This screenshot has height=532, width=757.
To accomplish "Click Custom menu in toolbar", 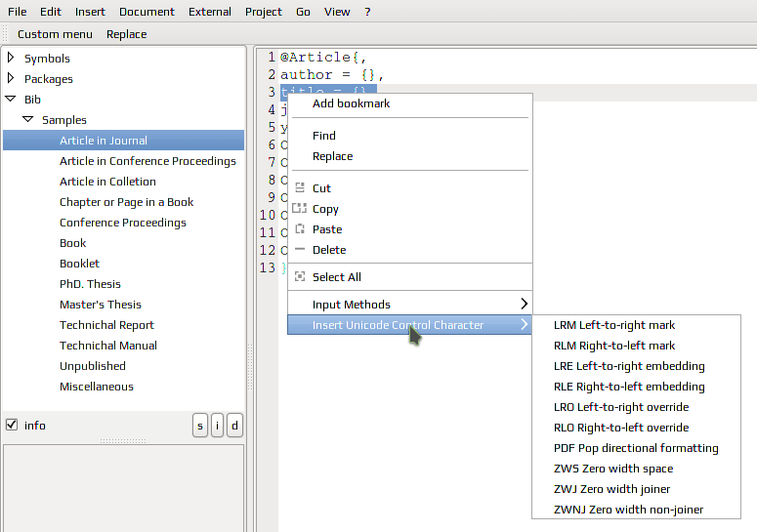I will (x=55, y=34).
